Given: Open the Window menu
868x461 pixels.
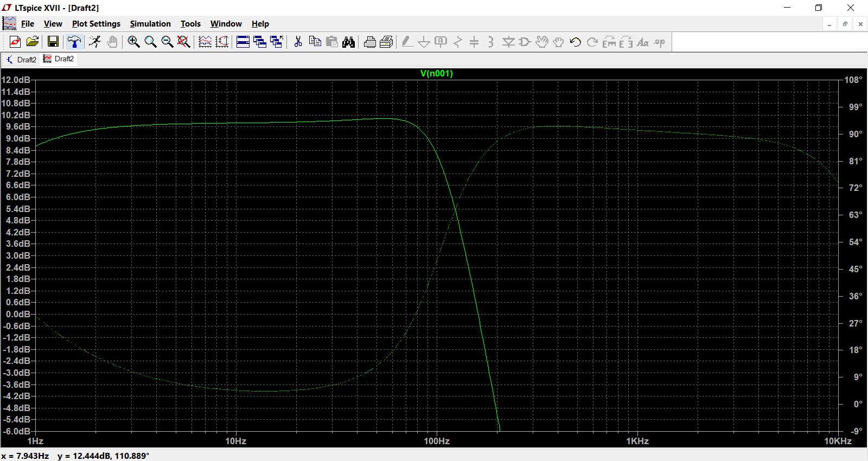Looking at the screenshot, I should click(x=226, y=24).
